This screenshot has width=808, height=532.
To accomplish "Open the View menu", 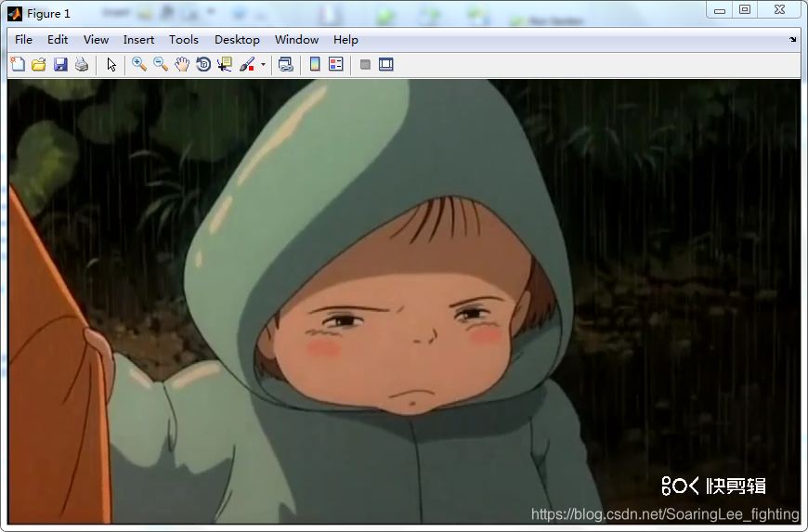I will coord(96,40).
